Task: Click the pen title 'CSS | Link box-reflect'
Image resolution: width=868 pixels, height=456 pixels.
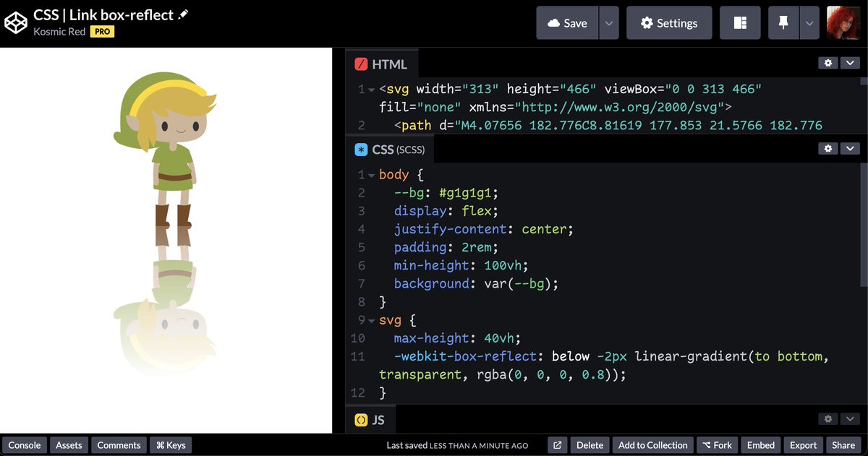Action: (x=103, y=14)
